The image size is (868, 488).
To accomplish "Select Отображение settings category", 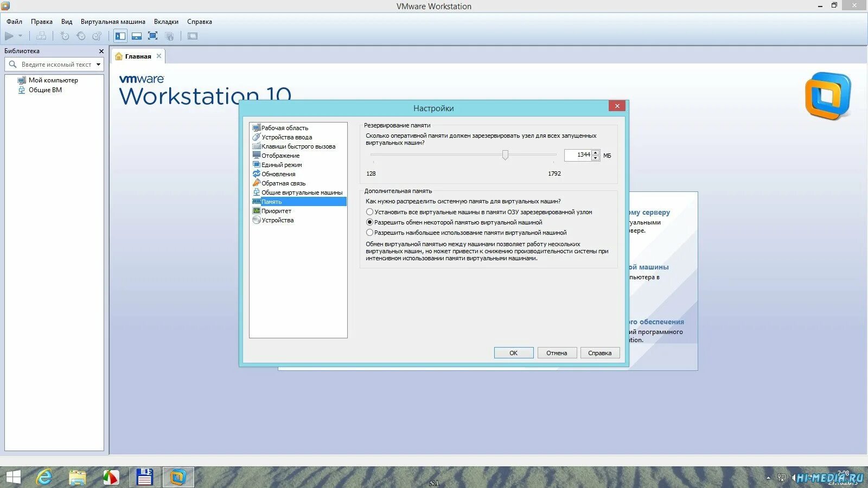I will coord(280,156).
